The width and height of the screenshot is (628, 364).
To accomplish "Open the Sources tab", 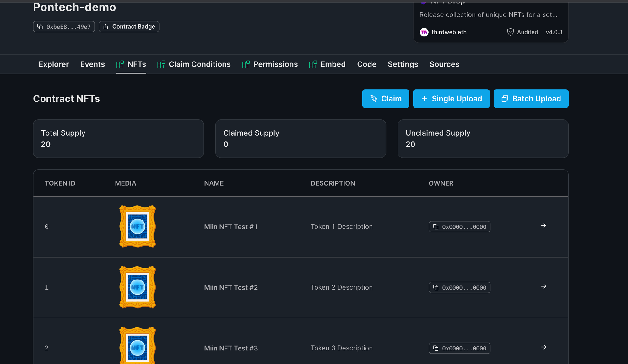I will (444, 64).
